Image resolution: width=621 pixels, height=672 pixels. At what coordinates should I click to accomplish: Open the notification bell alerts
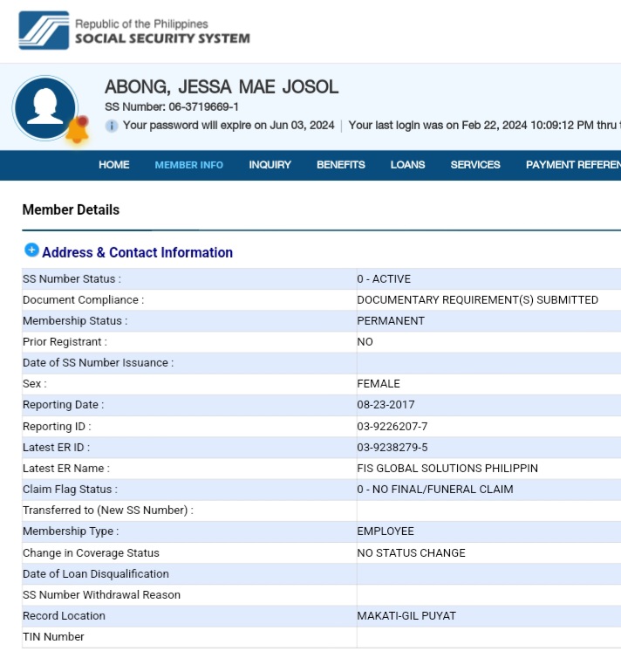[78, 131]
